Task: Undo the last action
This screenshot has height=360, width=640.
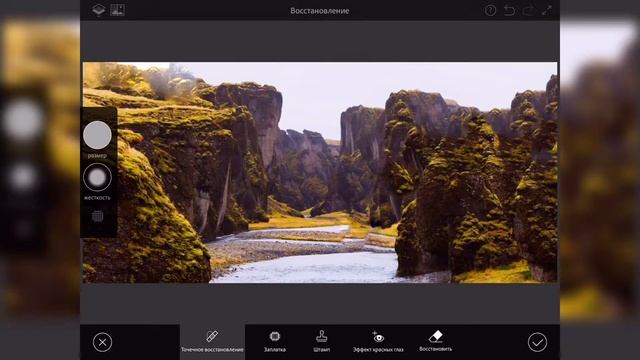Action: (509, 10)
